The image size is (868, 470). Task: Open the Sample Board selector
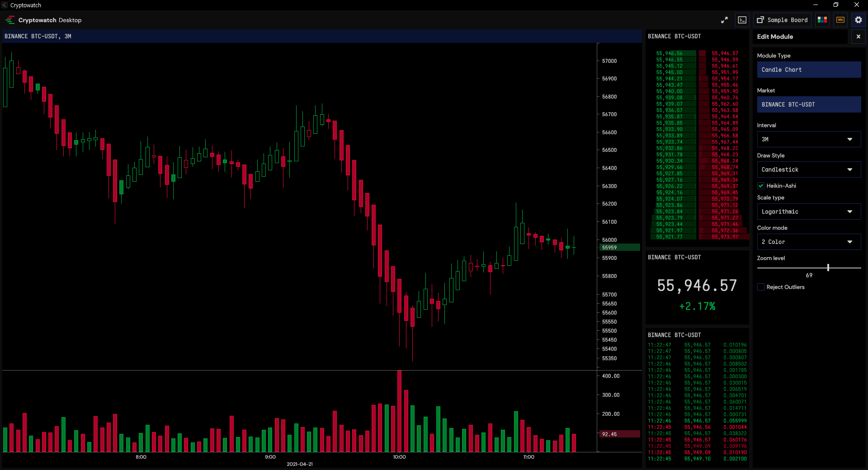[x=783, y=20]
